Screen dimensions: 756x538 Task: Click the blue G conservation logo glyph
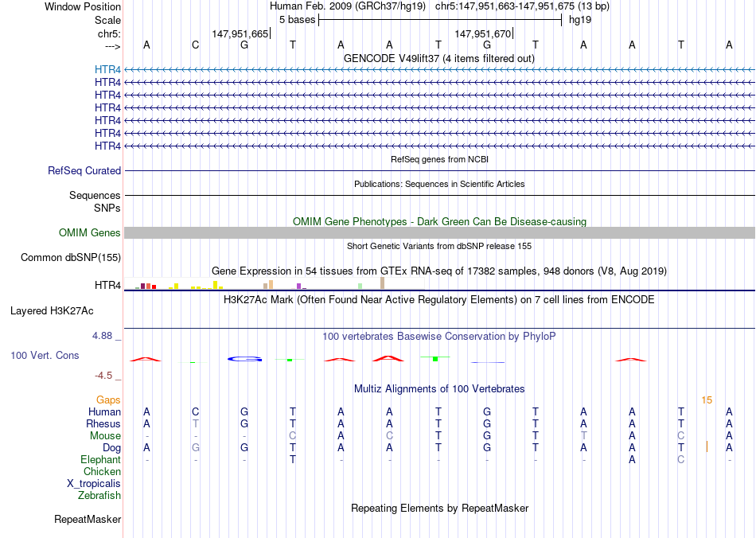245,359
